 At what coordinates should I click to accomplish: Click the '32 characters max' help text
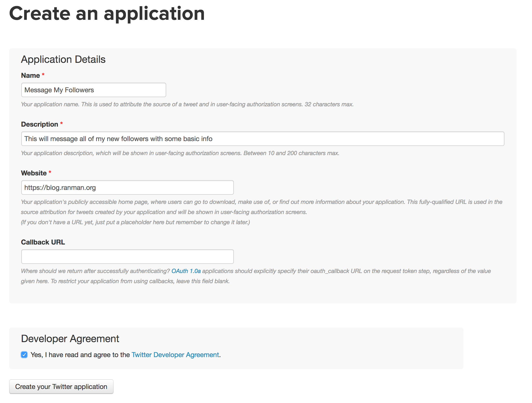pyautogui.click(x=329, y=104)
